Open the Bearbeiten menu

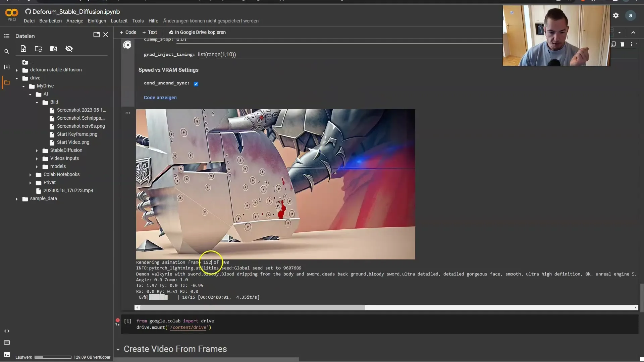click(x=50, y=21)
